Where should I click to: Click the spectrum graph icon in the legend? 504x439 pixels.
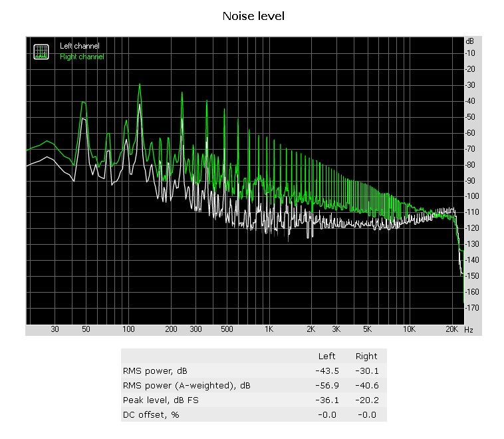point(41,51)
